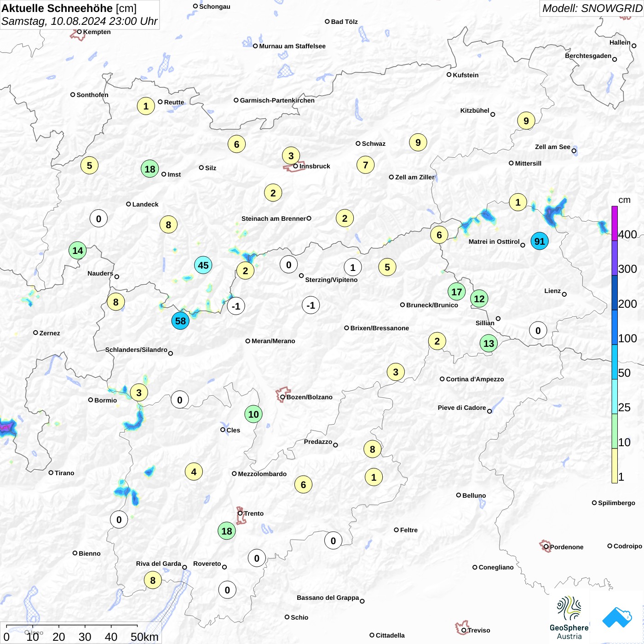Select the 3 cm marker near Bormio

pos(139,392)
